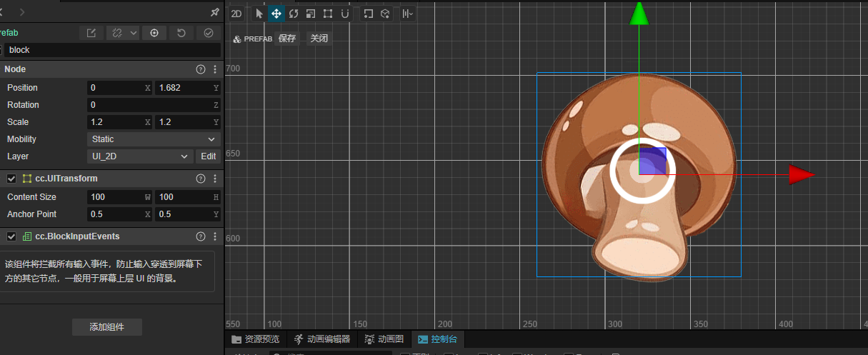
Task: Click the Position X input field
Action: [x=114, y=88]
